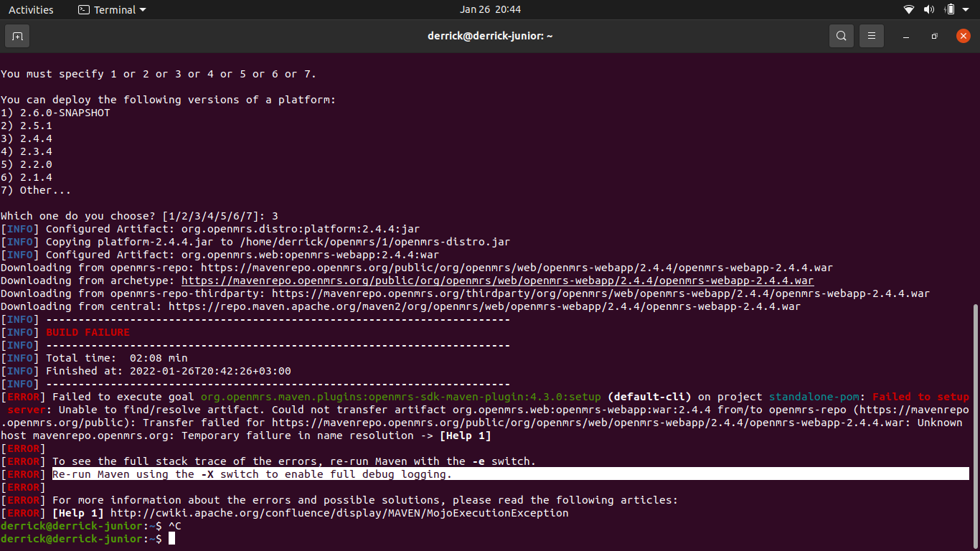Click the window title derrick@derrick-junior

point(490,36)
